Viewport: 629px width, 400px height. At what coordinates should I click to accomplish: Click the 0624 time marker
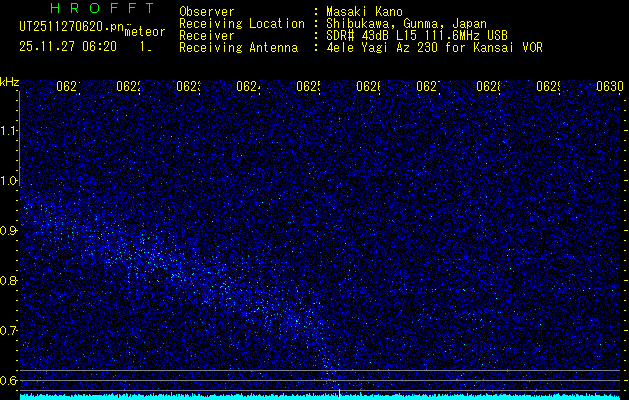coord(248,86)
